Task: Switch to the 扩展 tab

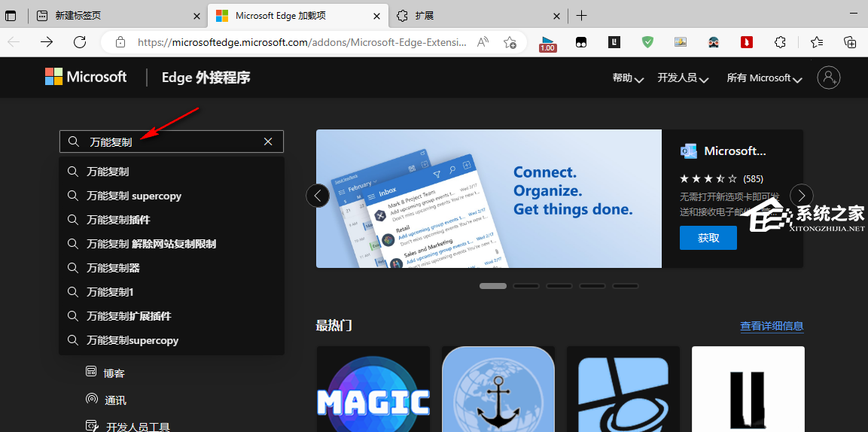Action: 474,16
